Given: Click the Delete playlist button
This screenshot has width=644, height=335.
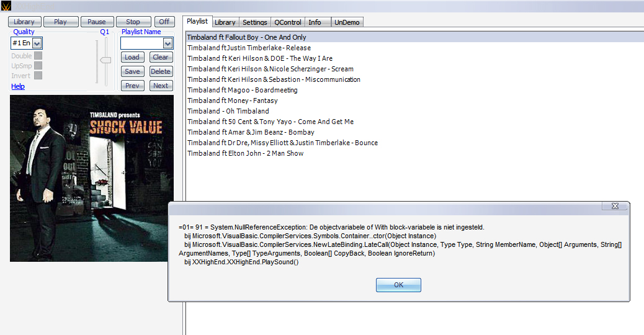Looking at the screenshot, I should 161,71.
